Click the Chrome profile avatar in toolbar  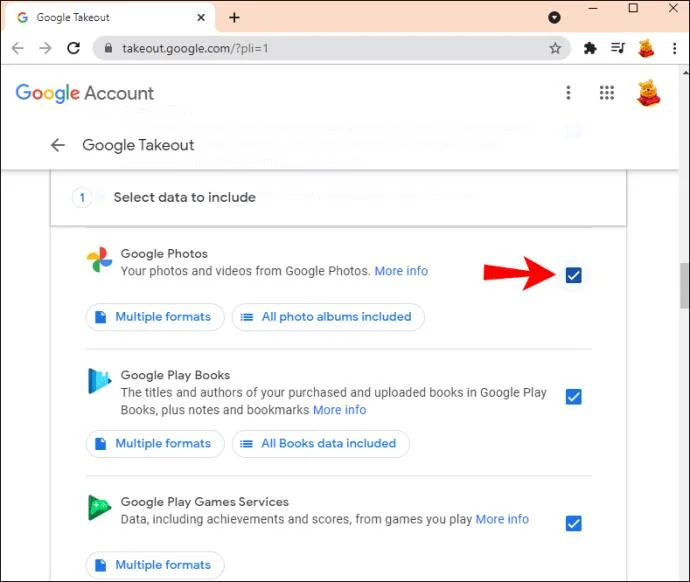(x=646, y=48)
